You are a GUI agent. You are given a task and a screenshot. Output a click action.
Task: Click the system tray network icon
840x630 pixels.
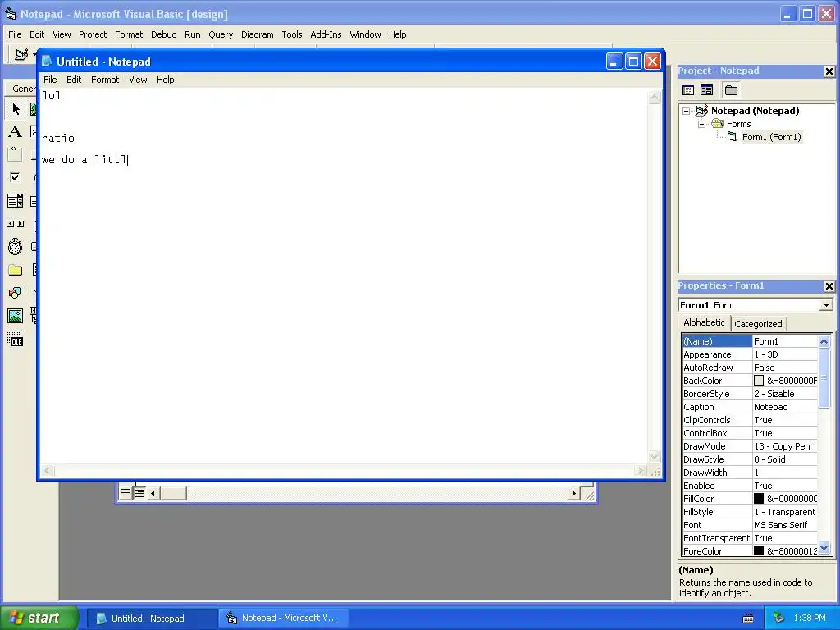[x=779, y=618]
